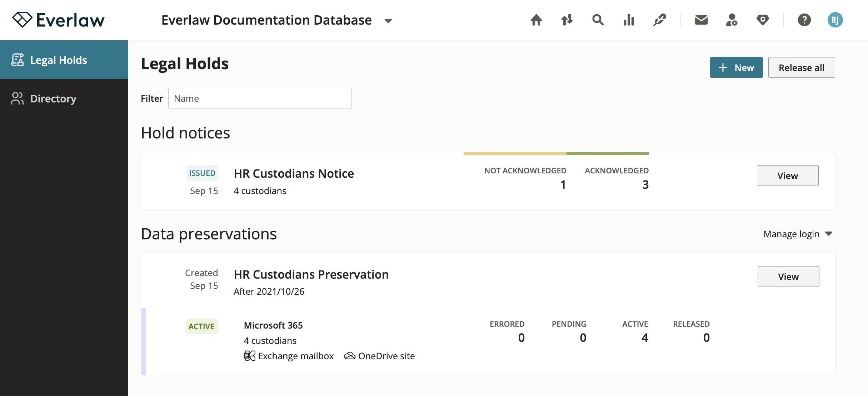Open the Everlaw home page icon
The width and height of the screenshot is (868, 396).
pos(536,20)
